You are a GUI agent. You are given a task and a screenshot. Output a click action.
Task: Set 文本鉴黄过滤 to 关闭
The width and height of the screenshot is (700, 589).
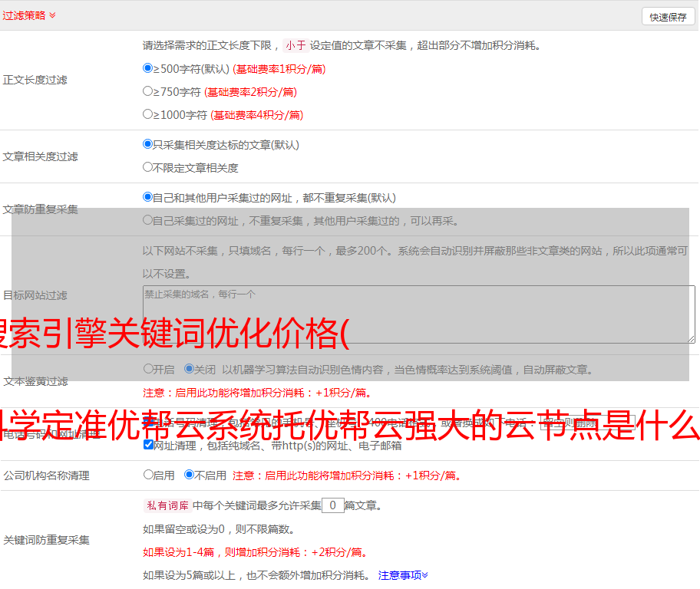pos(189,369)
